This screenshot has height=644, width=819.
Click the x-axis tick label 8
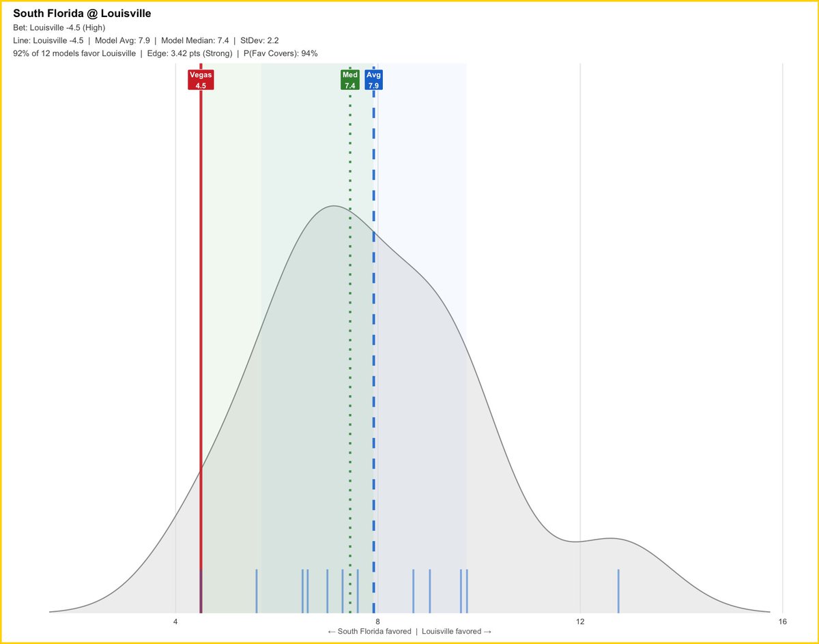tap(377, 621)
